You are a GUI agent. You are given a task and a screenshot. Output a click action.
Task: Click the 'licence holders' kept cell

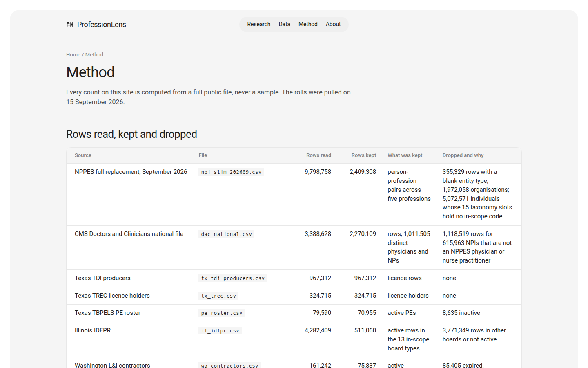tap(408, 296)
